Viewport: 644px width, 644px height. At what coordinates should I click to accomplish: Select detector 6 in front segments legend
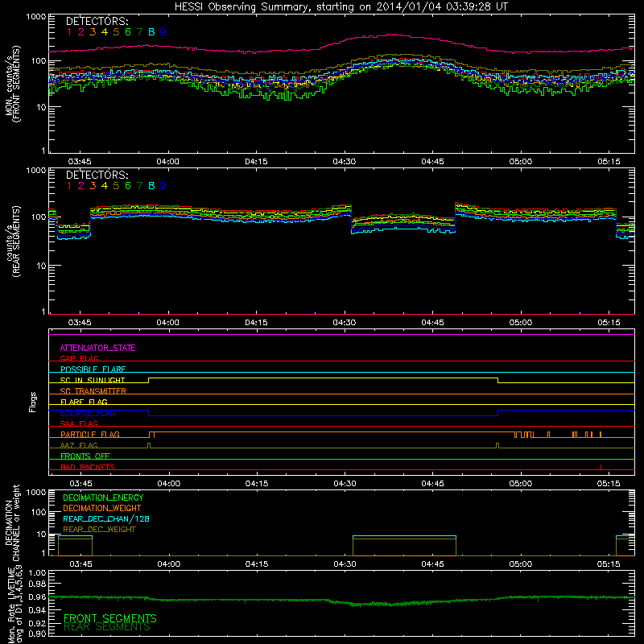pos(128,32)
